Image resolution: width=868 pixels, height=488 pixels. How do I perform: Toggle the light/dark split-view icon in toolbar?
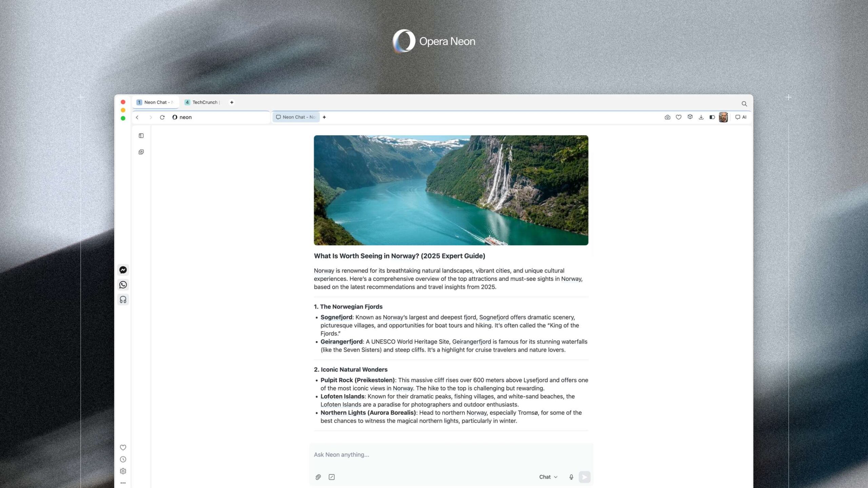coord(712,117)
